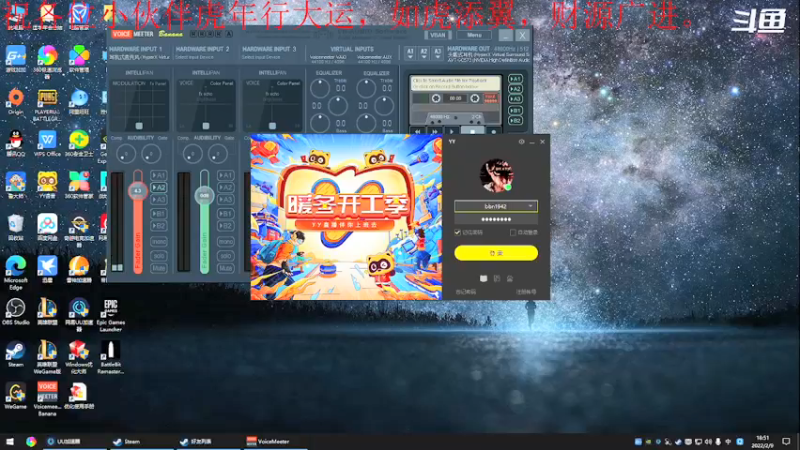This screenshot has height=450, width=800.
Task: Open the Recycle Bin on desktop
Action: coord(16,227)
